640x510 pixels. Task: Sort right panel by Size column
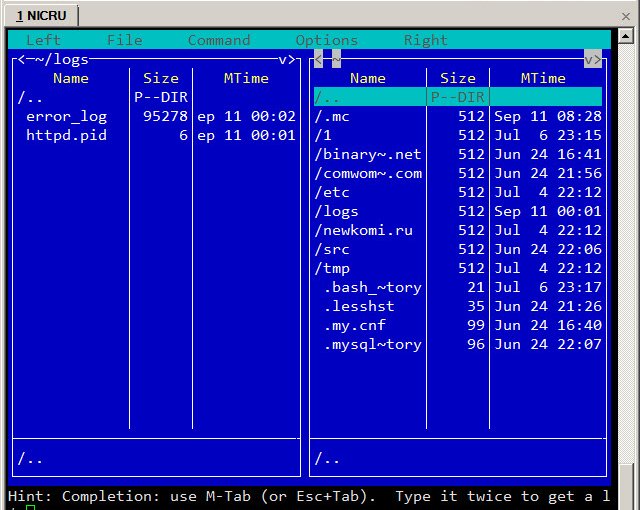click(458, 78)
